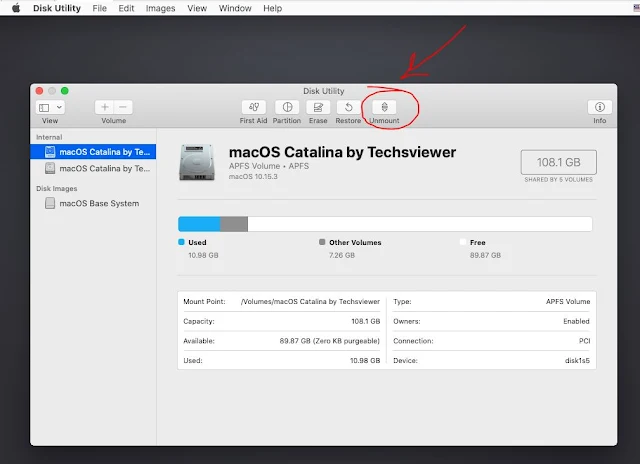640x464 pixels.
Task: Open the View menu in menu bar
Action: 197,8
